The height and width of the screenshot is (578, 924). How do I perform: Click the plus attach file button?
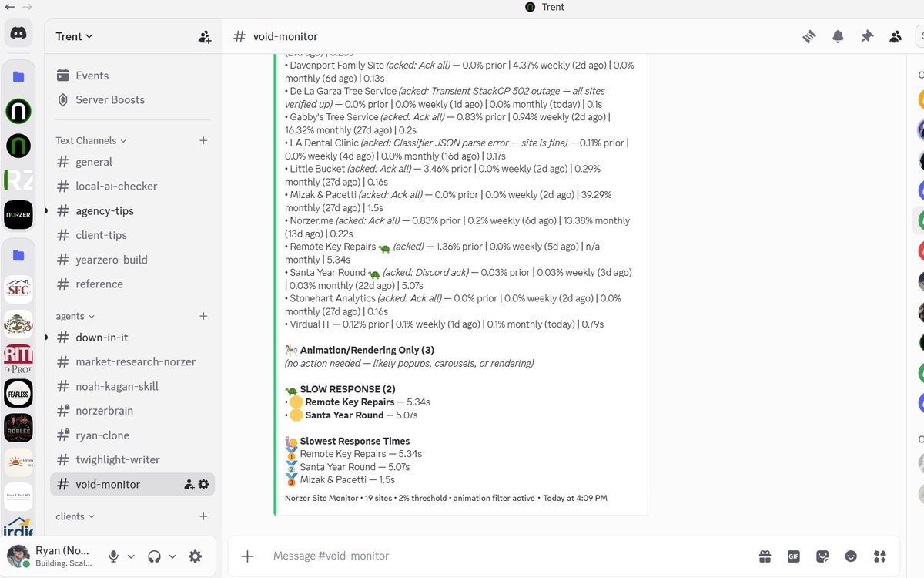point(247,556)
